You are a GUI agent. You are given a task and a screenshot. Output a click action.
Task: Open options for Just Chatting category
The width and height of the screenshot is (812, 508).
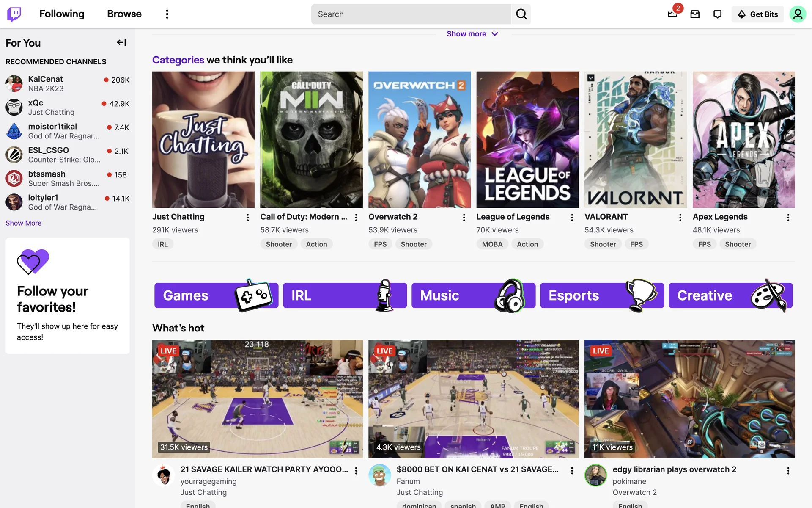(248, 218)
